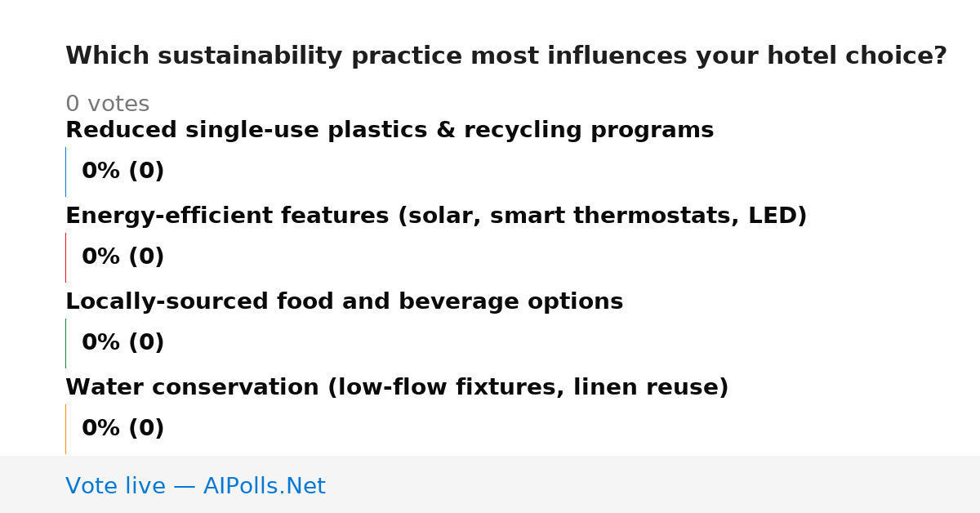
Task: Click the text 'low-flow fixtures, linen reuse'
Action: pyautogui.click(x=528, y=388)
